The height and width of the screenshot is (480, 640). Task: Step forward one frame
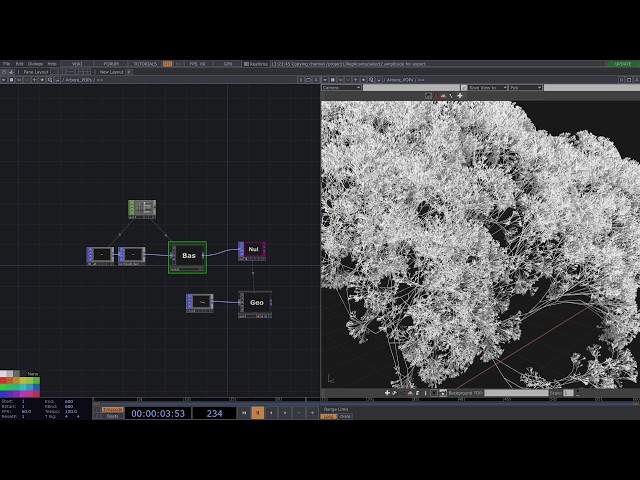click(x=285, y=413)
